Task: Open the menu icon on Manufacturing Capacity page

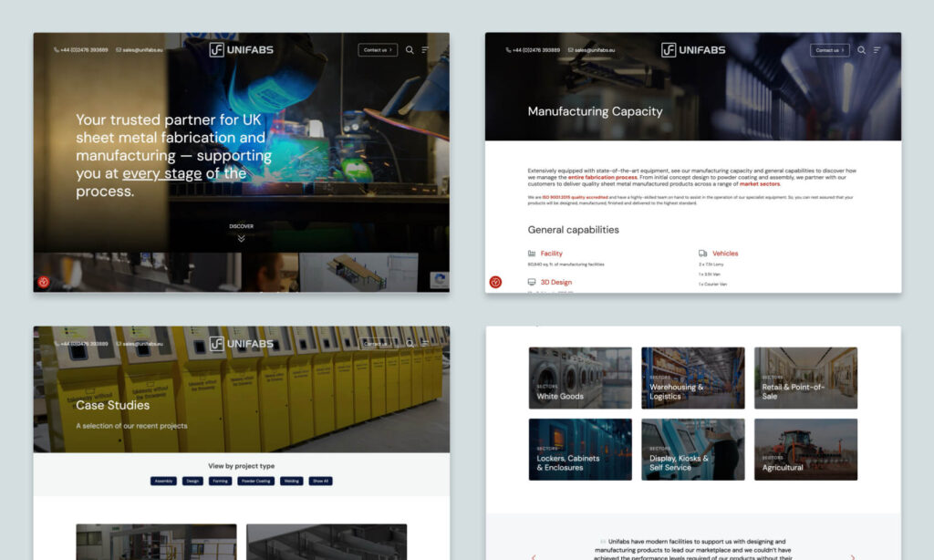Action: point(877,50)
